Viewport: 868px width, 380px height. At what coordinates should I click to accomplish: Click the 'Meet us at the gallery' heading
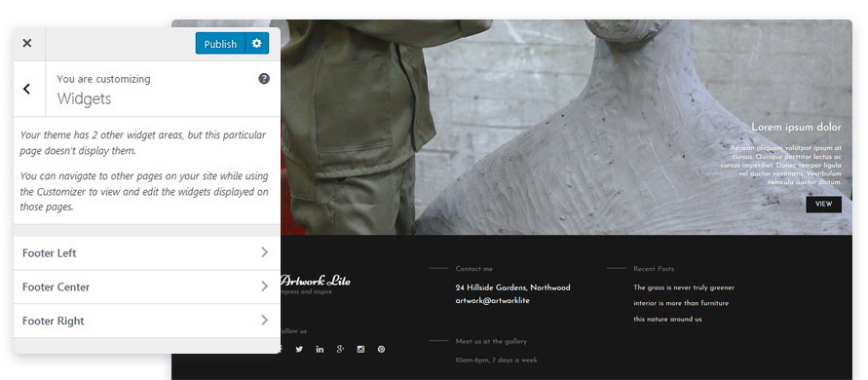[491, 341]
